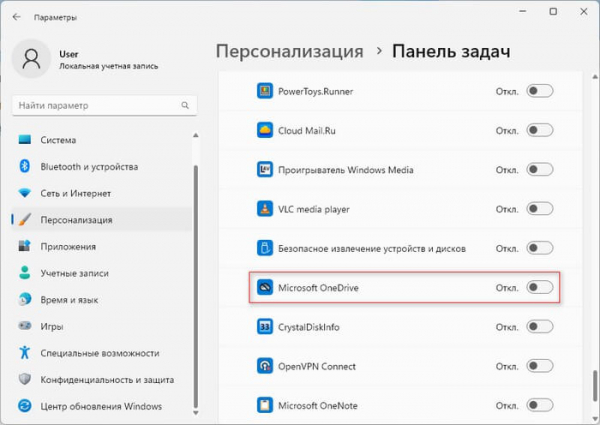Click main pane scrollbar up arrow

[595, 77]
